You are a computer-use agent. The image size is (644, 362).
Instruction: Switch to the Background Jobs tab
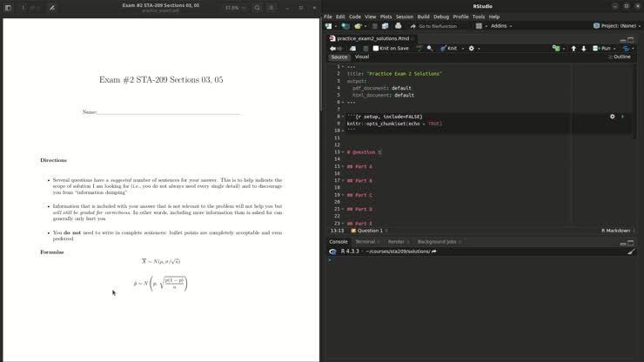(437, 242)
